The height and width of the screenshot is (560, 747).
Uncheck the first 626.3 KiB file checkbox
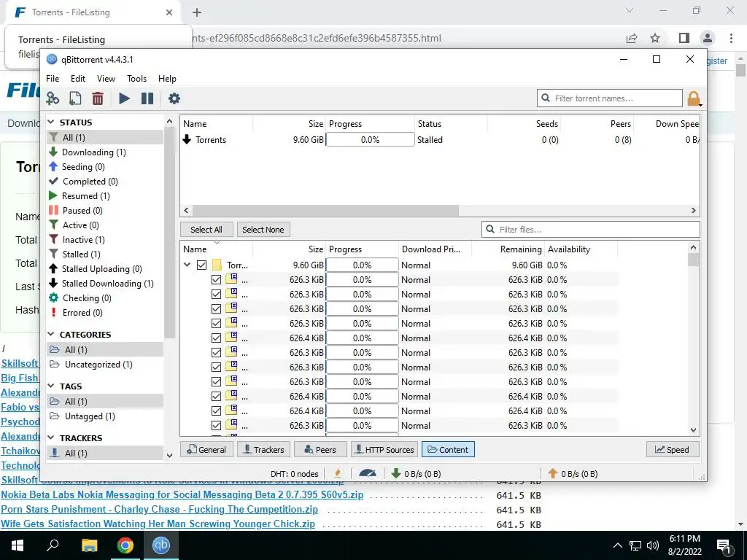point(216,280)
